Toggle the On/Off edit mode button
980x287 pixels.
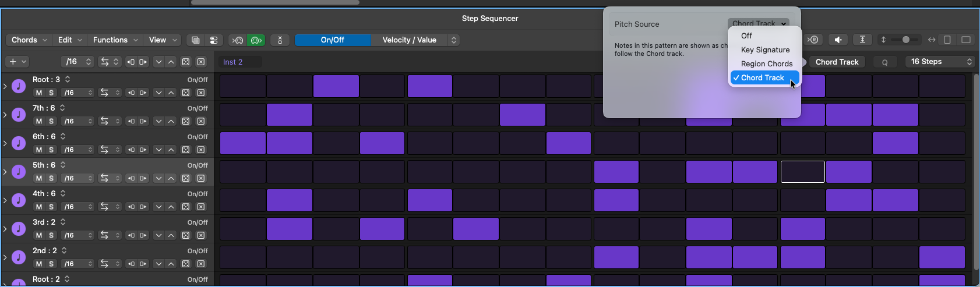(332, 40)
